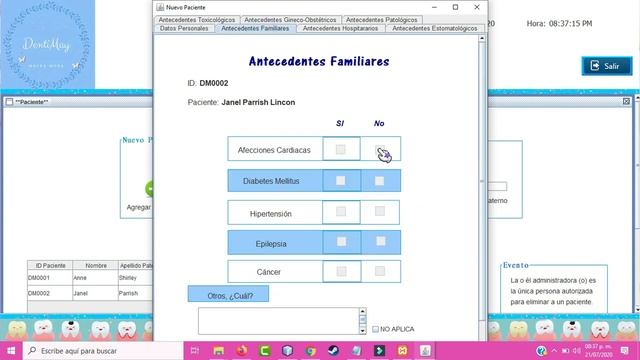Viewport: 640px width, 360px height.
Task: Check Sí for Epilepsia
Action: tap(342, 242)
